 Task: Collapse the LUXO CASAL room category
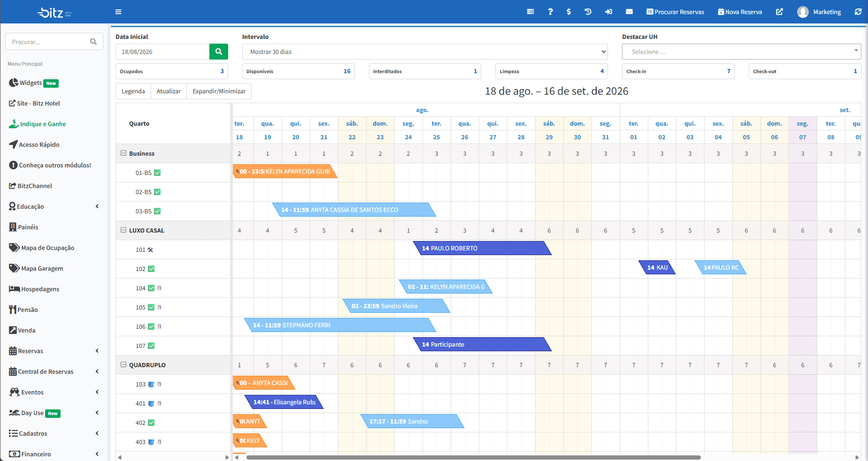[123, 230]
